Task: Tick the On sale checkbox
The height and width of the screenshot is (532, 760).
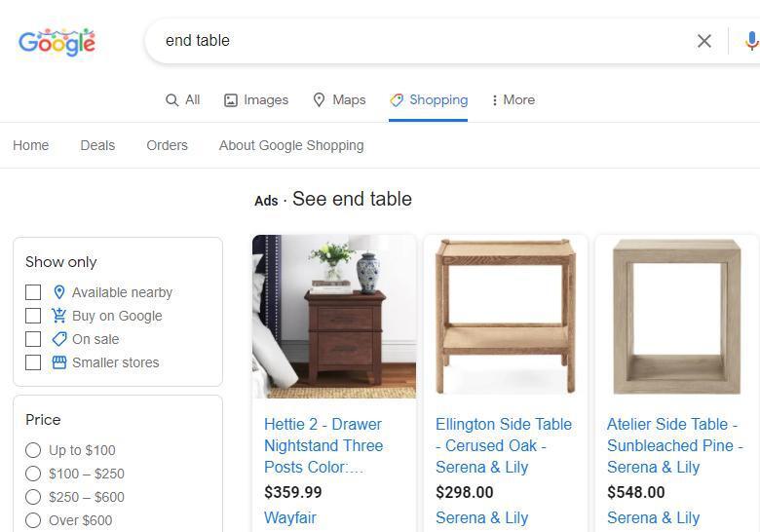Action: pyautogui.click(x=33, y=339)
